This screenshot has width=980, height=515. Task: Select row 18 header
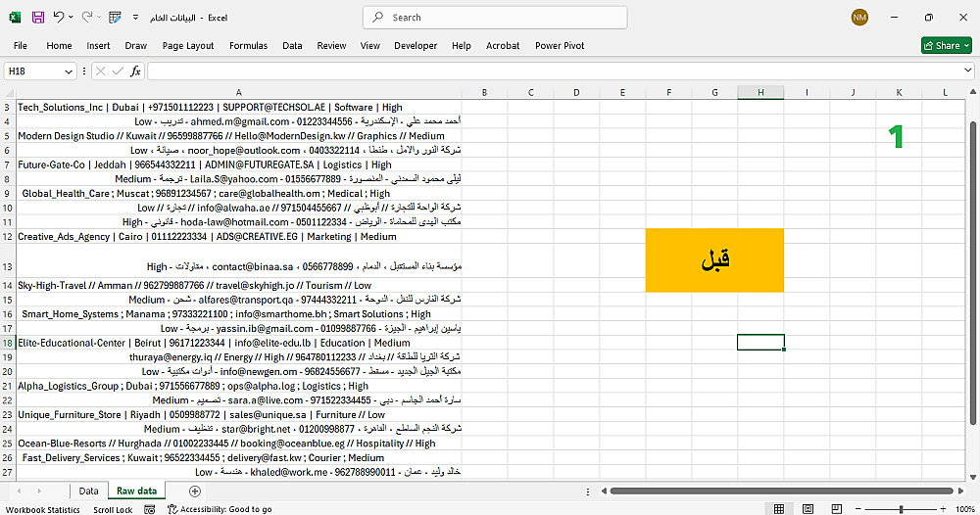(x=8, y=343)
